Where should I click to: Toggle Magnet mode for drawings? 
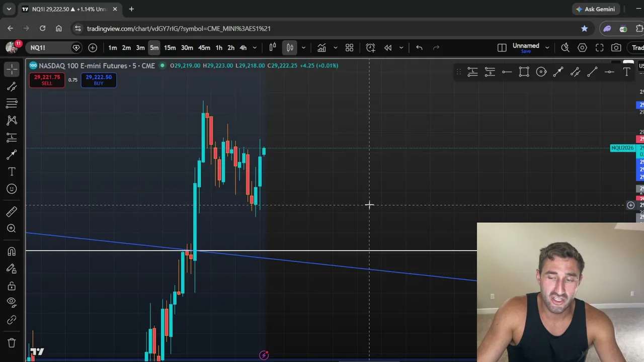pyautogui.click(x=12, y=251)
